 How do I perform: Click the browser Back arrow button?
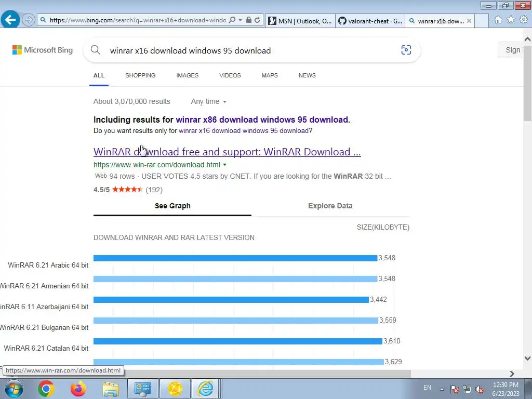(10, 19)
